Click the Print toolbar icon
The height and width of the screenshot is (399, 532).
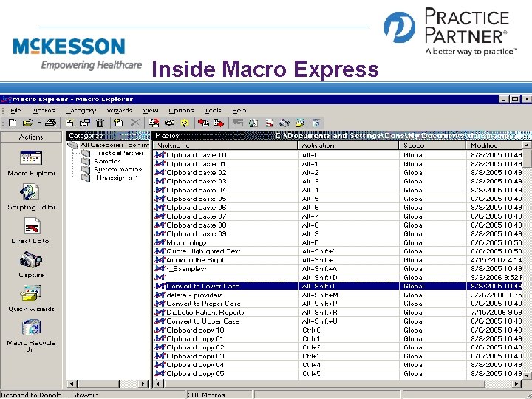click(x=50, y=123)
